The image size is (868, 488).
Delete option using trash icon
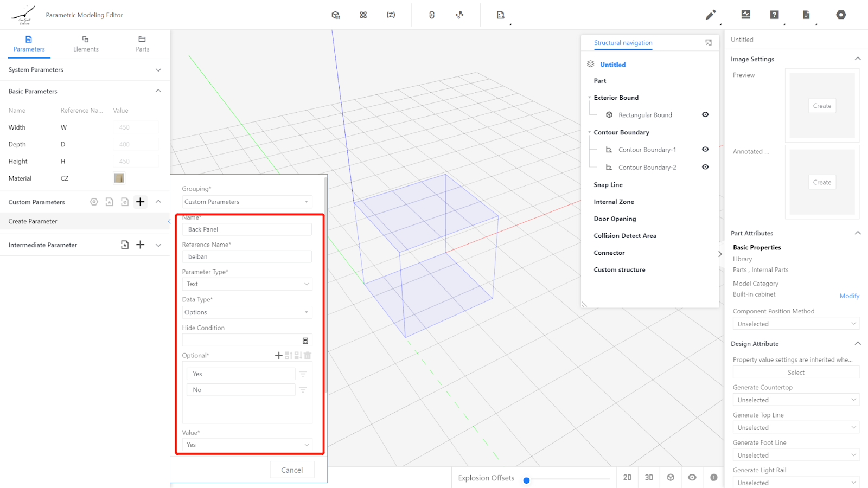308,356
